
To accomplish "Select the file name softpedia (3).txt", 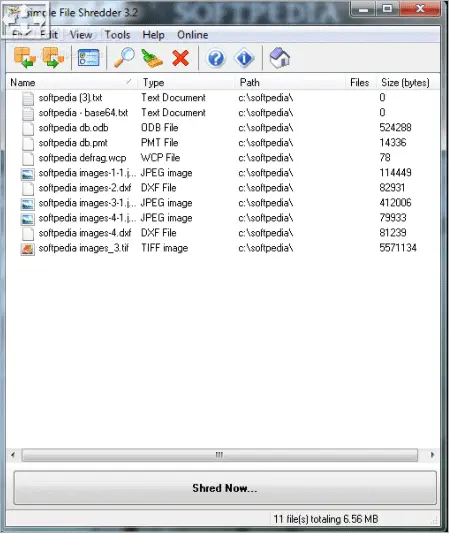I will tap(70, 98).
